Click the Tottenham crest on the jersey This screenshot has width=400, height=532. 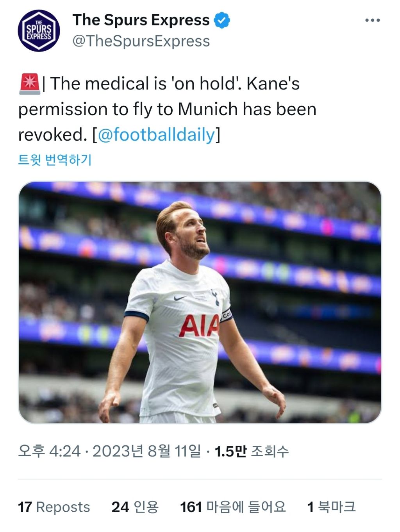pyautogui.click(x=215, y=297)
